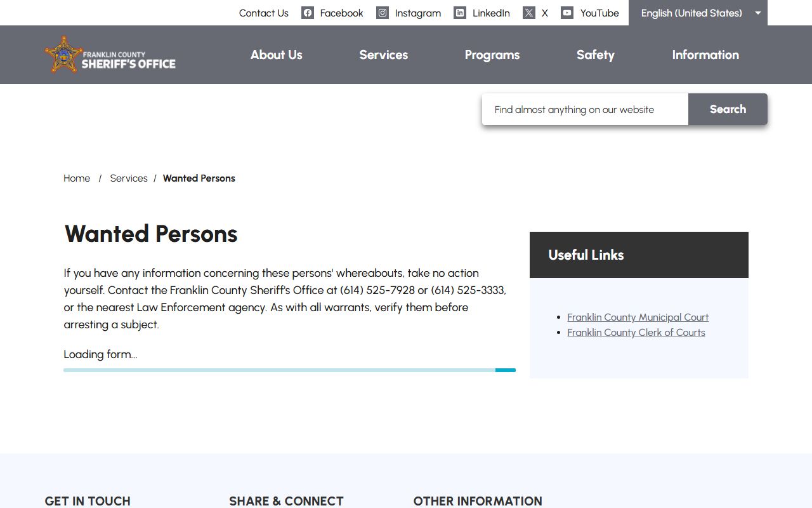Click the Facebook icon in top bar
812x508 pixels.
(x=308, y=13)
